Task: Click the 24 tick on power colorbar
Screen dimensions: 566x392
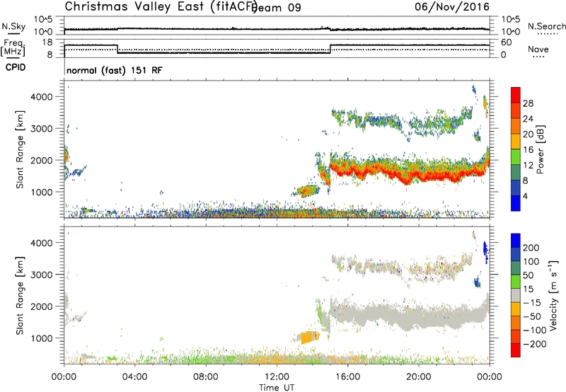Action: [x=528, y=119]
